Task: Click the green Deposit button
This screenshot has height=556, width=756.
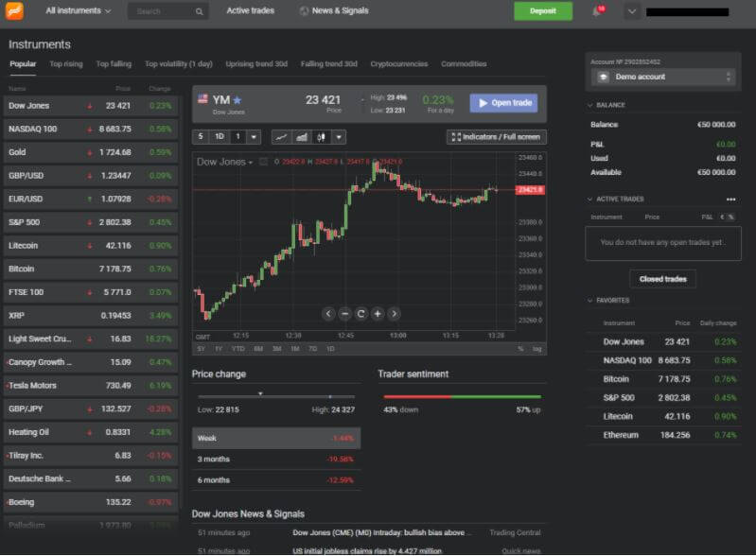Action: 543,11
